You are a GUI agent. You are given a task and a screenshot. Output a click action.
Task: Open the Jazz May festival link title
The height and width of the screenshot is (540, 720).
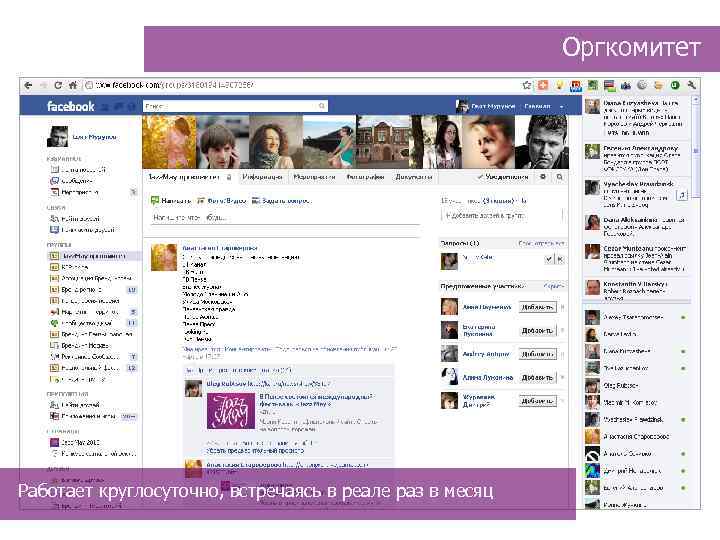[x=316, y=400]
